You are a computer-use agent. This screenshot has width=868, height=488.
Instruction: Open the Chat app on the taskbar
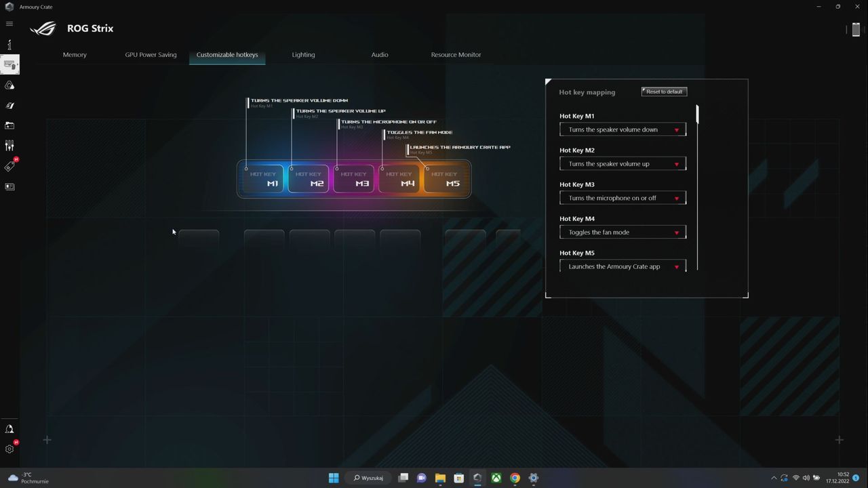click(421, 478)
